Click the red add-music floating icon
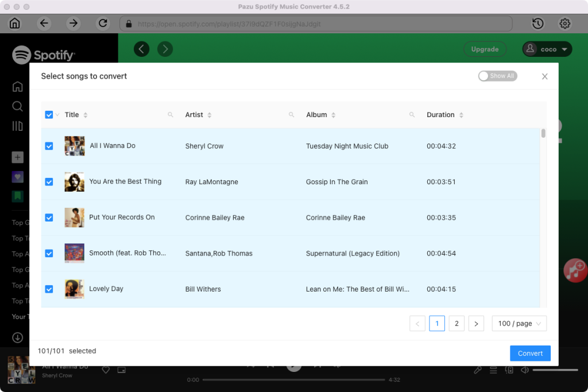The height and width of the screenshot is (392, 588). [x=574, y=269]
